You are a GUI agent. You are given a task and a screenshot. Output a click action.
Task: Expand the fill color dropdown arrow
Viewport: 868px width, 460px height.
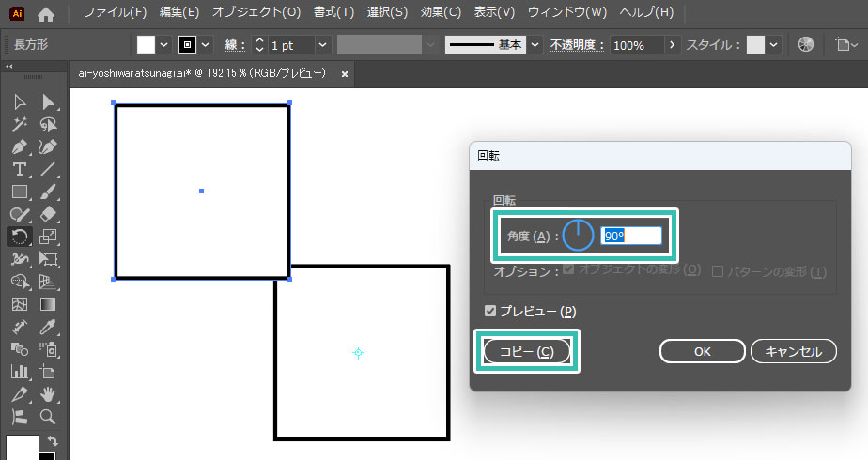point(164,45)
